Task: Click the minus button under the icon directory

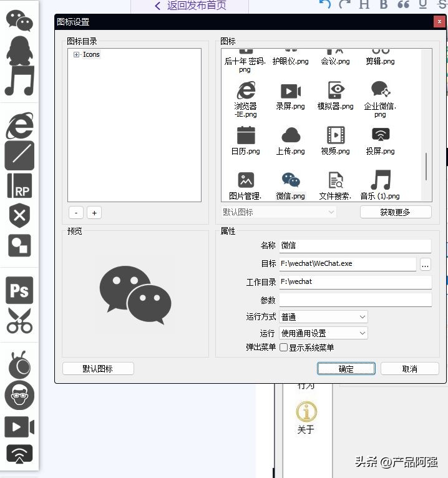Action: tap(76, 213)
